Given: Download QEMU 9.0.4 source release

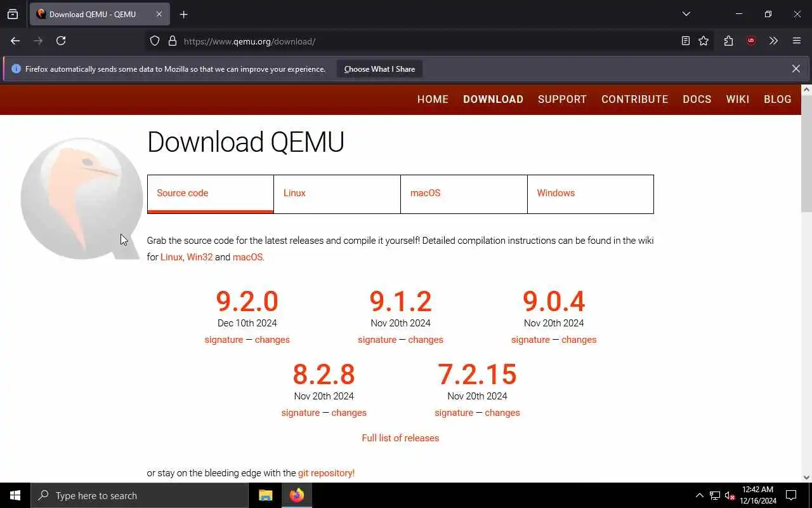Looking at the screenshot, I should coord(554,301).
